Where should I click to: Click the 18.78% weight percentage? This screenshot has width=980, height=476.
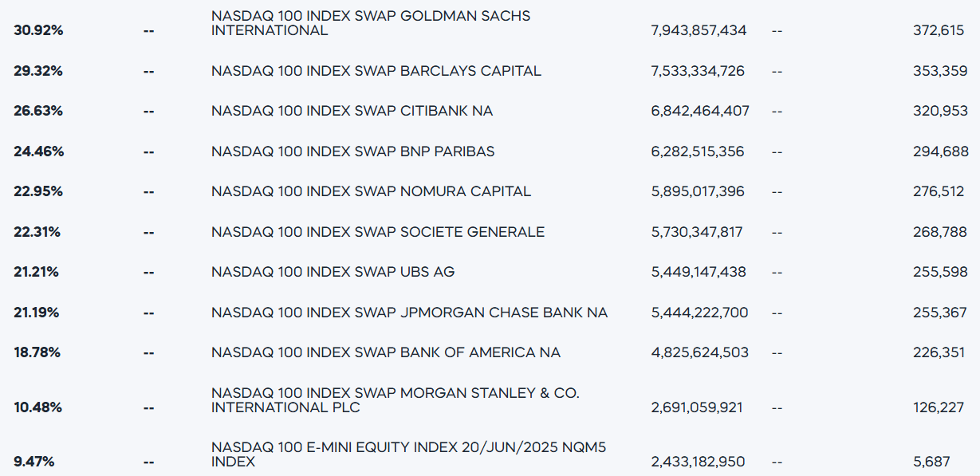[37, 352]
